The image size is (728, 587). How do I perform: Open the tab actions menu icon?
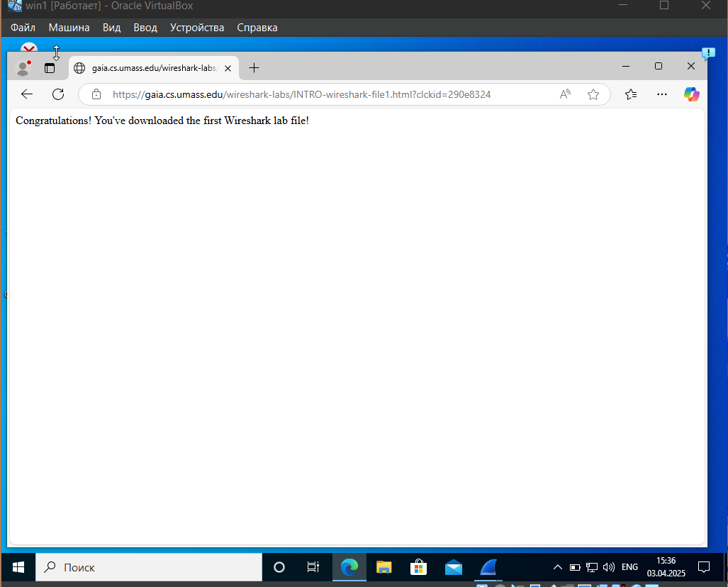[x=50, y=68]
